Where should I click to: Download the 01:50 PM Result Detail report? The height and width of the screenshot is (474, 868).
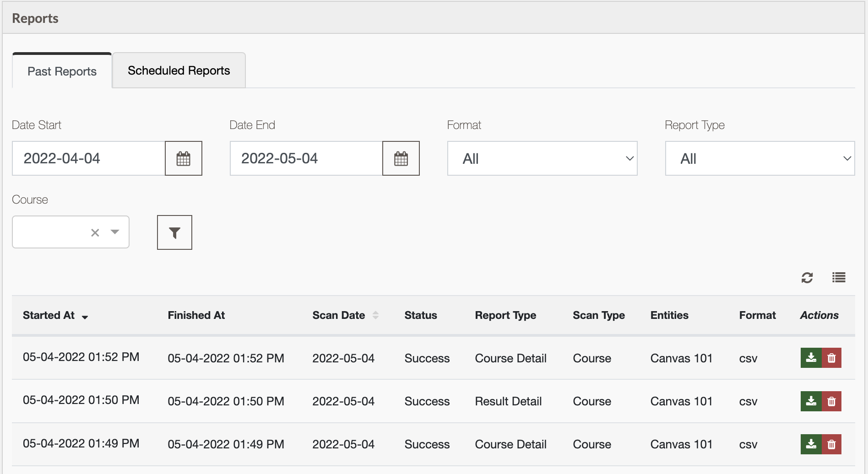coord(811,401)
